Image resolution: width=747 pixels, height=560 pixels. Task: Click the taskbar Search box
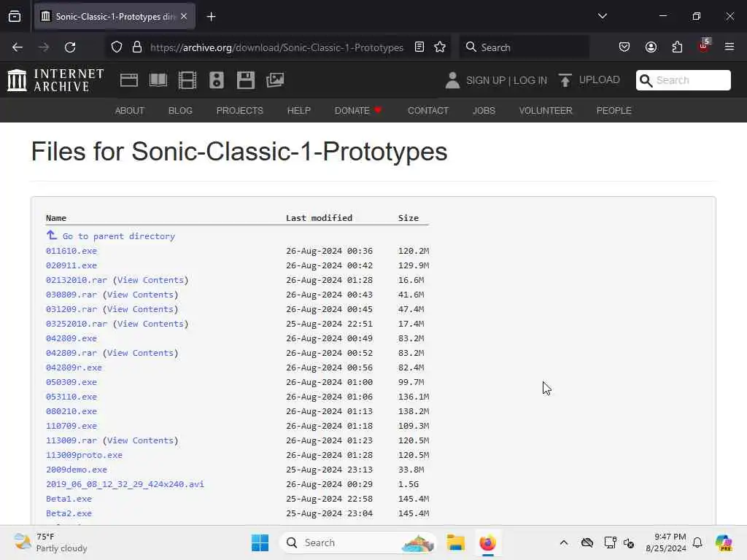tap(358, 542)
